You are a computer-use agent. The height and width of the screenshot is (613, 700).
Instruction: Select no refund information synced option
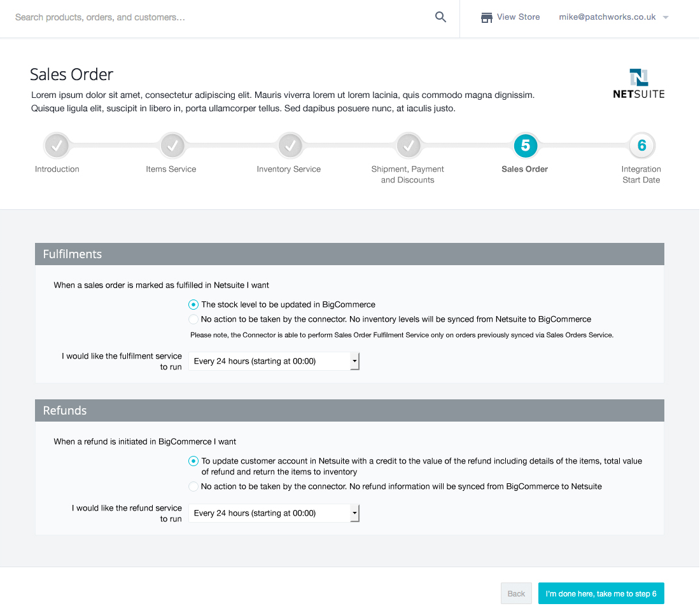[193, 486]
